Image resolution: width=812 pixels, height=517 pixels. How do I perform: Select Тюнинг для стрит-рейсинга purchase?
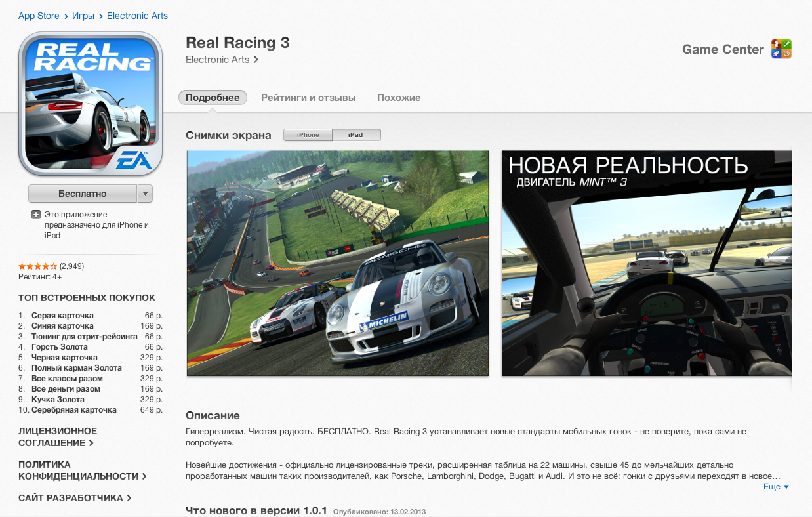click(91, 337)
